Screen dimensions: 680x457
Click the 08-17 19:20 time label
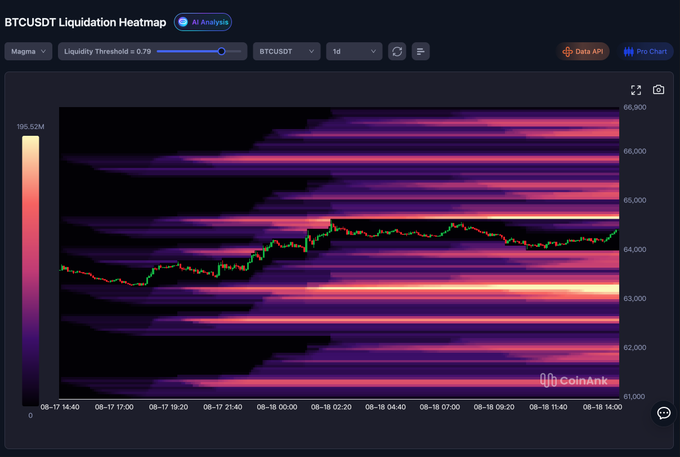coord(168,407)
